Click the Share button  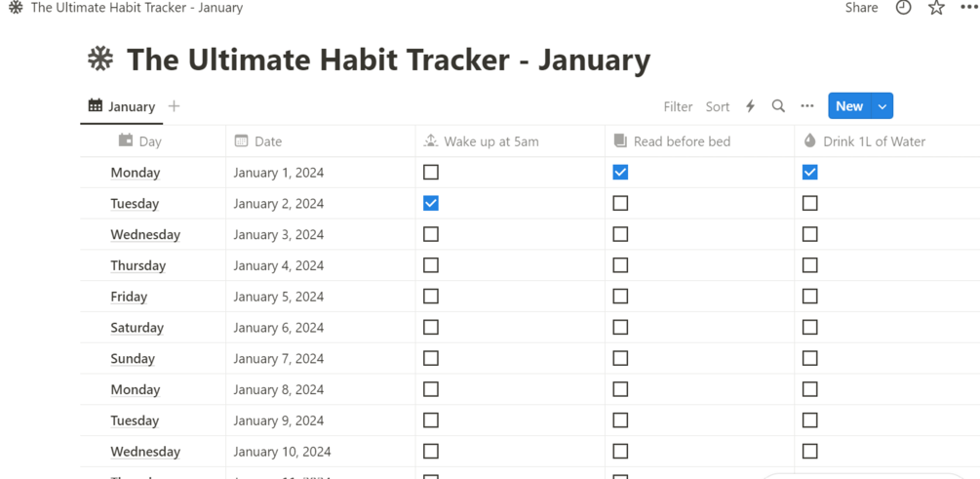pos(861,8)
